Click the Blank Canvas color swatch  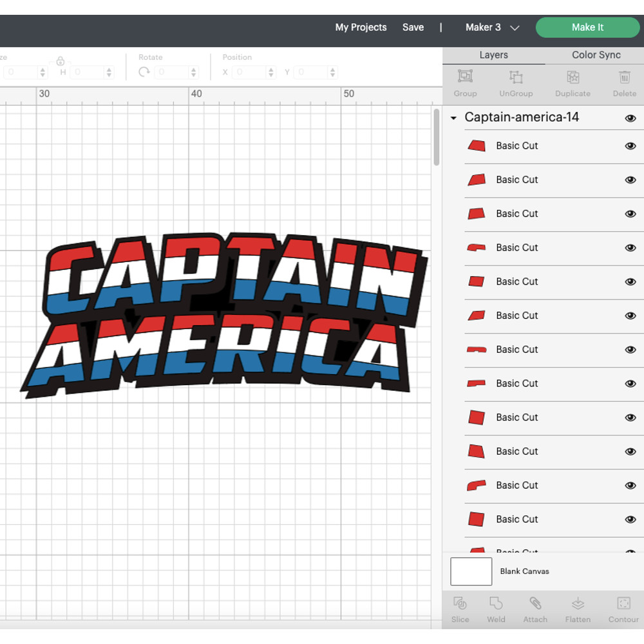click(x=471, y=571)
